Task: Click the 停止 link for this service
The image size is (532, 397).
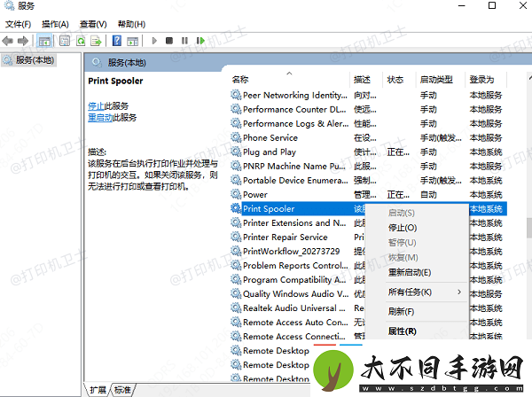Action: coord(96,105)
